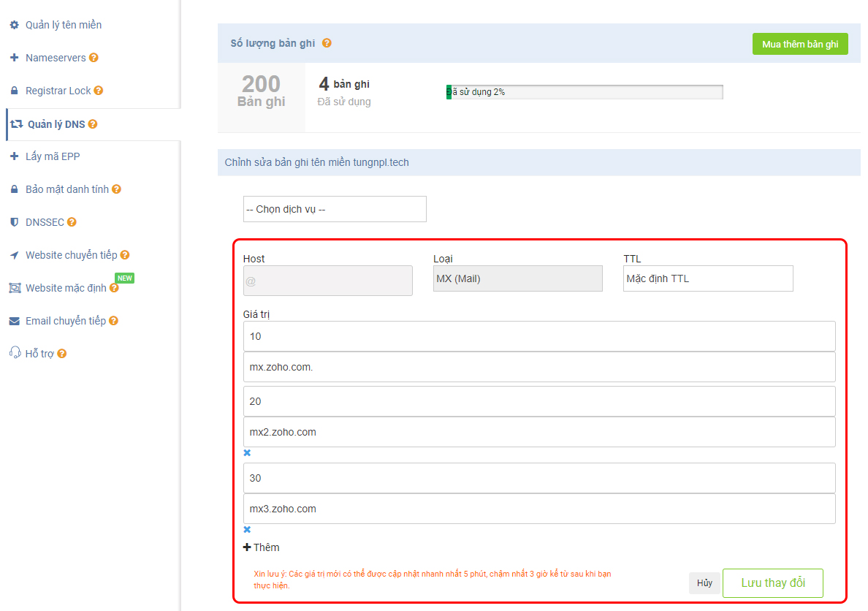Click the plus icon beside Thêm

(x=247, y=547)
